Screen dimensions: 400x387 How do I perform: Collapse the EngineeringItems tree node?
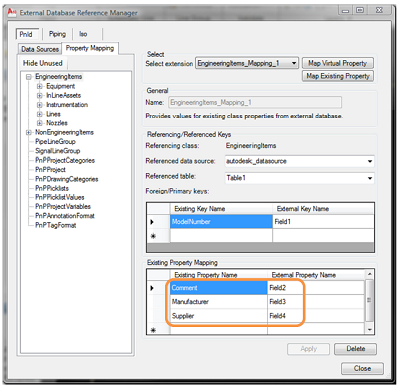(x=29, y=77)
